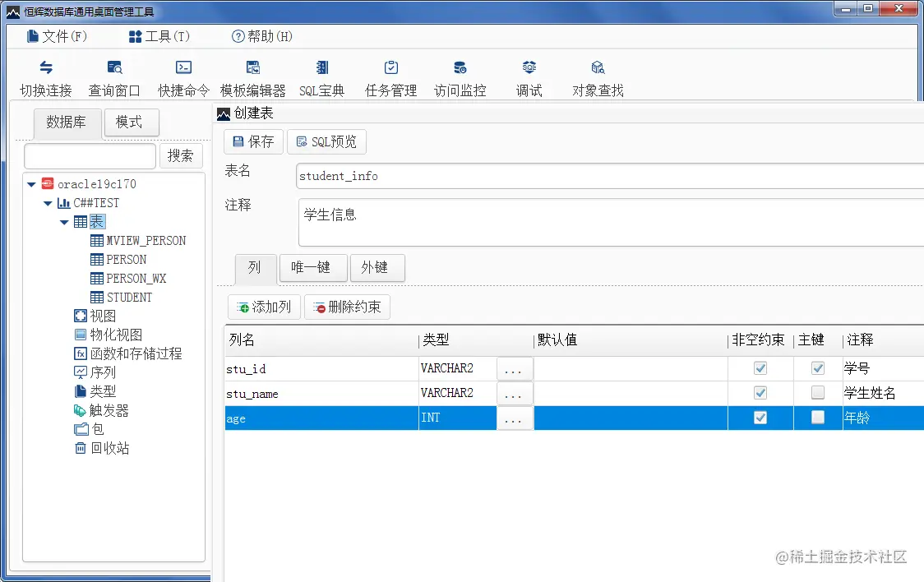Select the age column name cell
The width and height of the screenshot is (924, 582).
(321, 418)
